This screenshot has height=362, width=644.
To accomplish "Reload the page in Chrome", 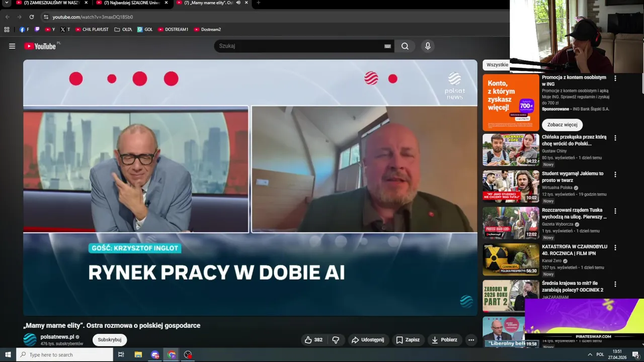I will [x=32, y=17].
